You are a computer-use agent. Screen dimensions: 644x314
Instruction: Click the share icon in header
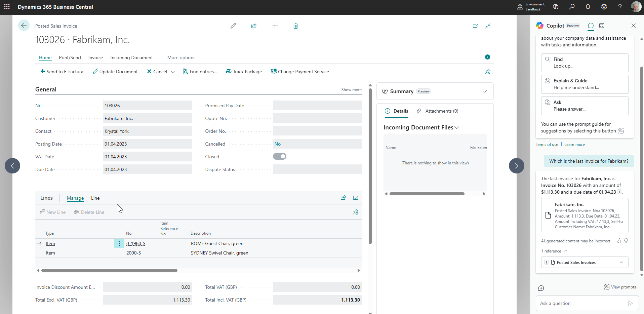pos(254,26)
